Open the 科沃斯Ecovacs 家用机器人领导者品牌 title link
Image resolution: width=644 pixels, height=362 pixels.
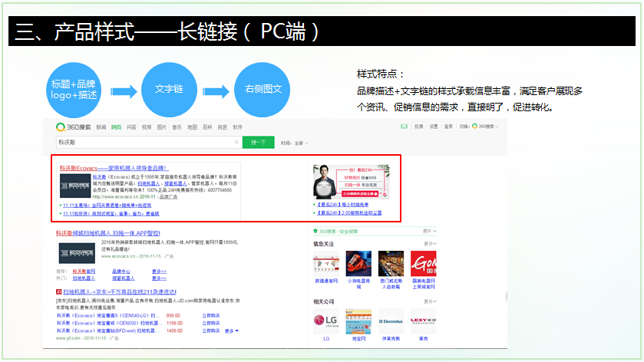[114, 167]
